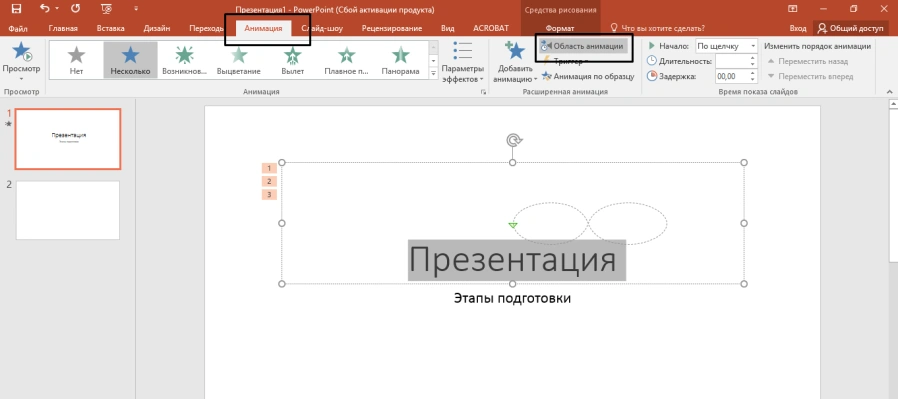
Task: Click Анимация по образцу painter
Action: pyautogui.click(x=588, y=76)
